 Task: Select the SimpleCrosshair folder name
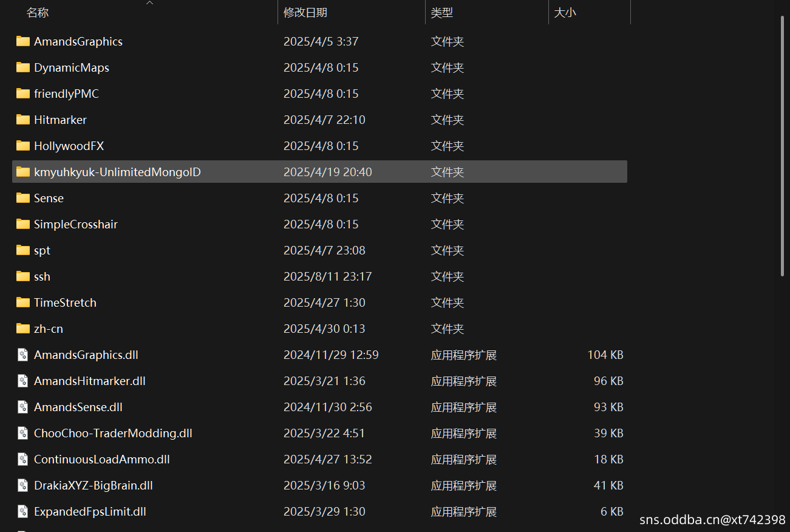click(x=76, y=224)
